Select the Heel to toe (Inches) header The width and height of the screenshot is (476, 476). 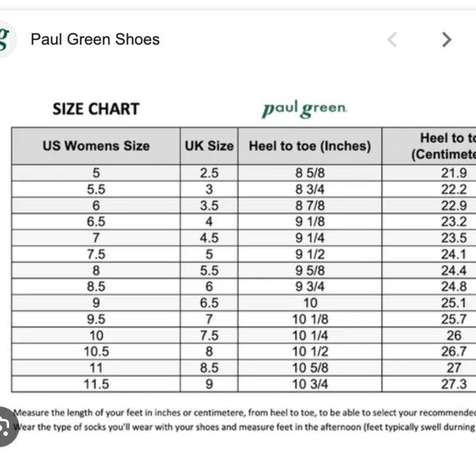click(310, 146)
